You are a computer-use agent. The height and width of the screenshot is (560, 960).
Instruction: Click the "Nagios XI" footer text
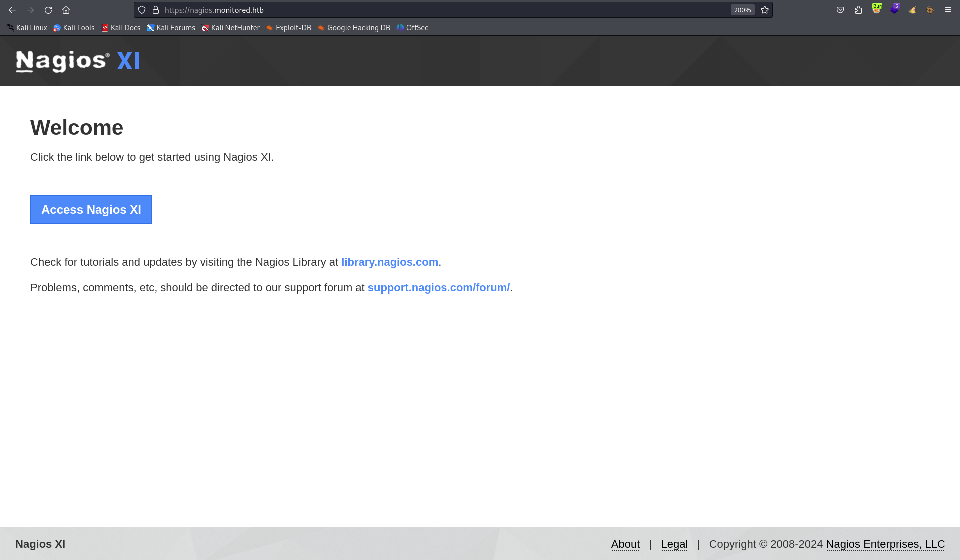[x=40, y=544]
